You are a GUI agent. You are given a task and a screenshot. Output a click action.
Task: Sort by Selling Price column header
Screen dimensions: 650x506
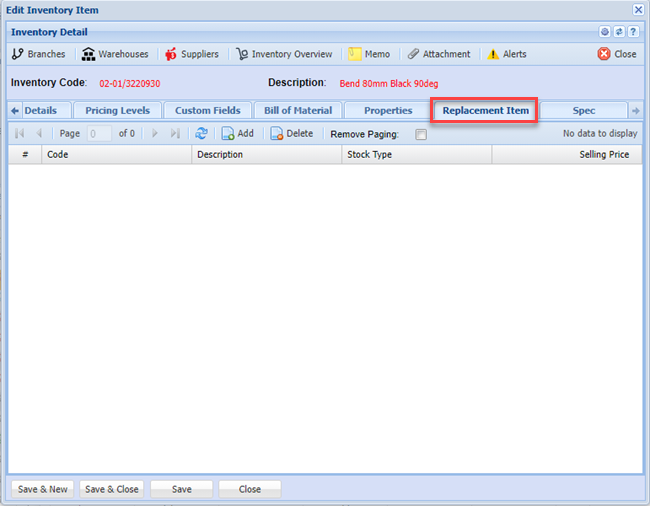point(604,155)
